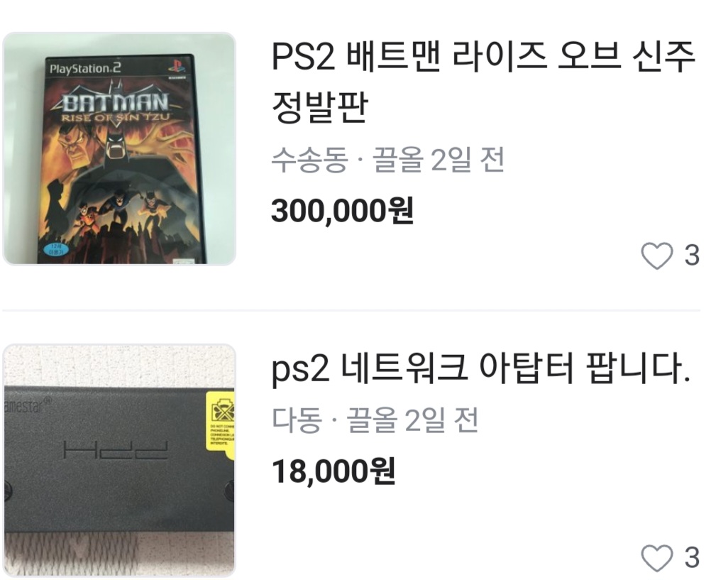The image size is (728, 580).
Task: Open the PS2 network adapter photo thumbnail
Action: pyautogui.click(x=119, y=461)
